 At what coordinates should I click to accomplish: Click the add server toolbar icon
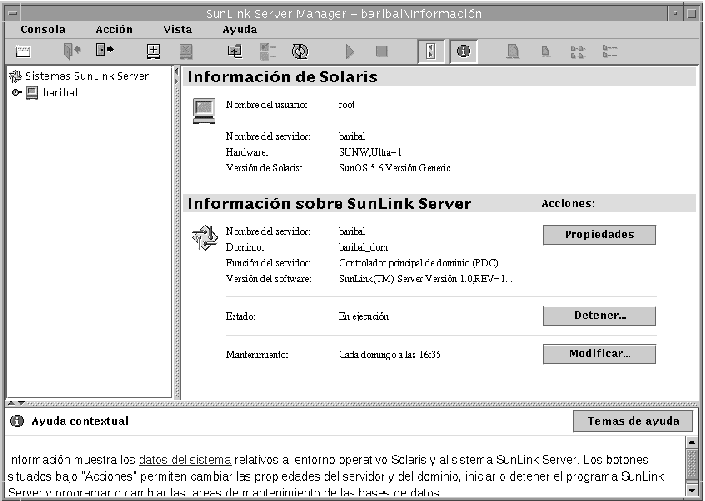tap(154, 51)
